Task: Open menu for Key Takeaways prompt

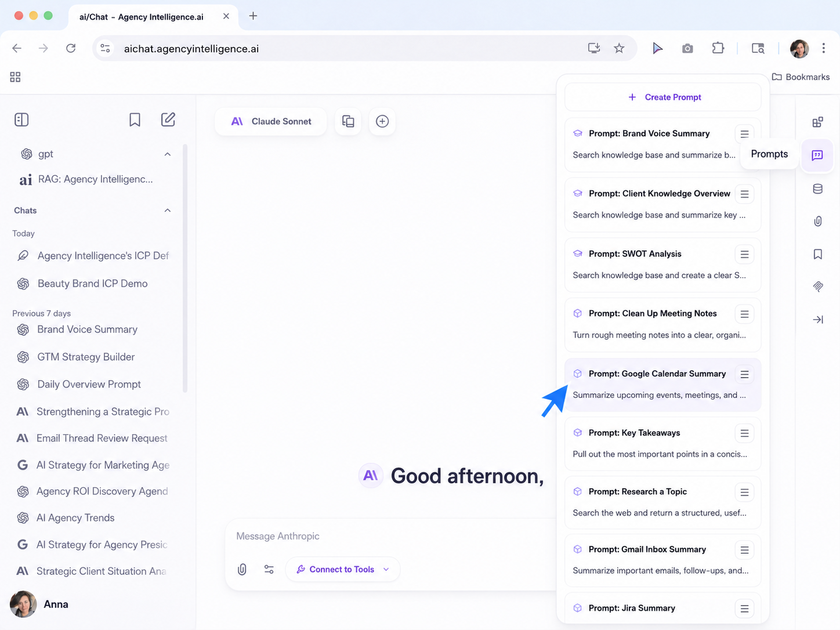Action: tap(744, 434)
